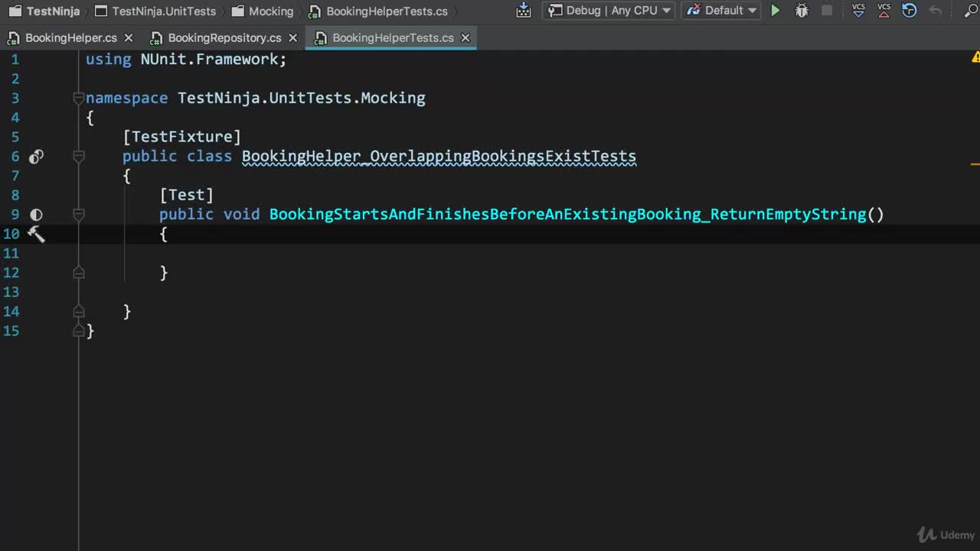Click the namespace name TestNinja.UnitTests.Mocking

302,98
